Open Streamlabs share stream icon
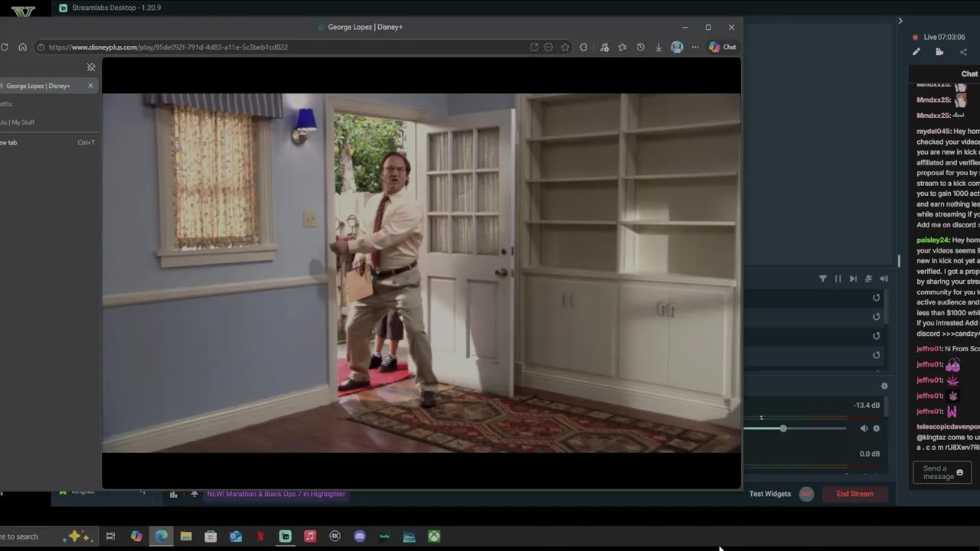 point(963,52)
